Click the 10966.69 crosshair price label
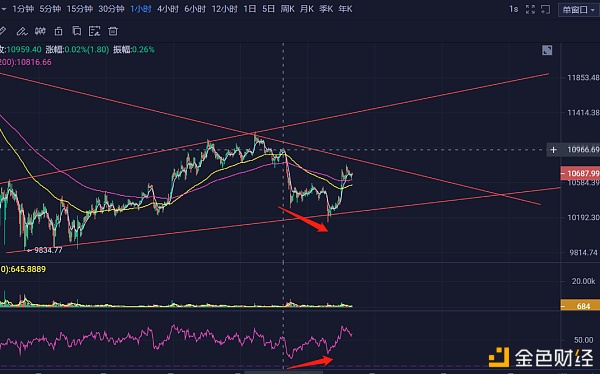 click(x=583, y=150)
